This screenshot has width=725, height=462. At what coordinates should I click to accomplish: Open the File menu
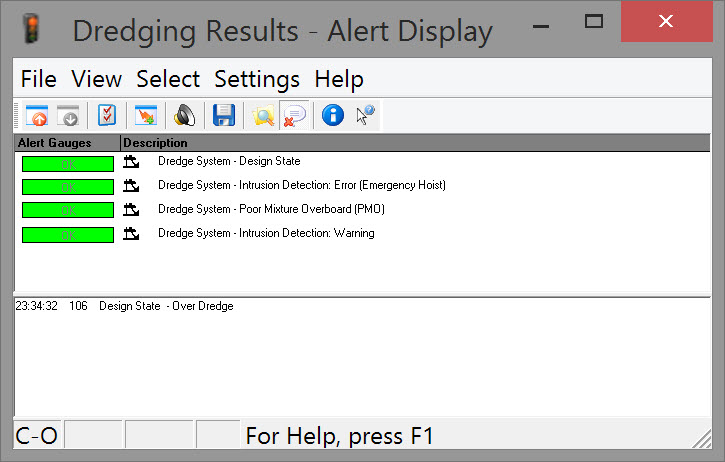pyautogui.click(x=39, y=79)
